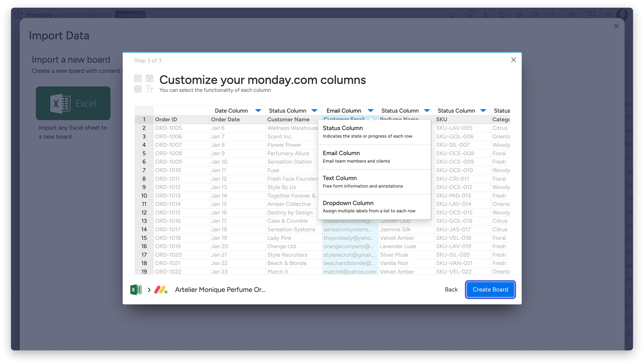
Task: Open search magnifier in top bar
Action: (x=535, y=15)
